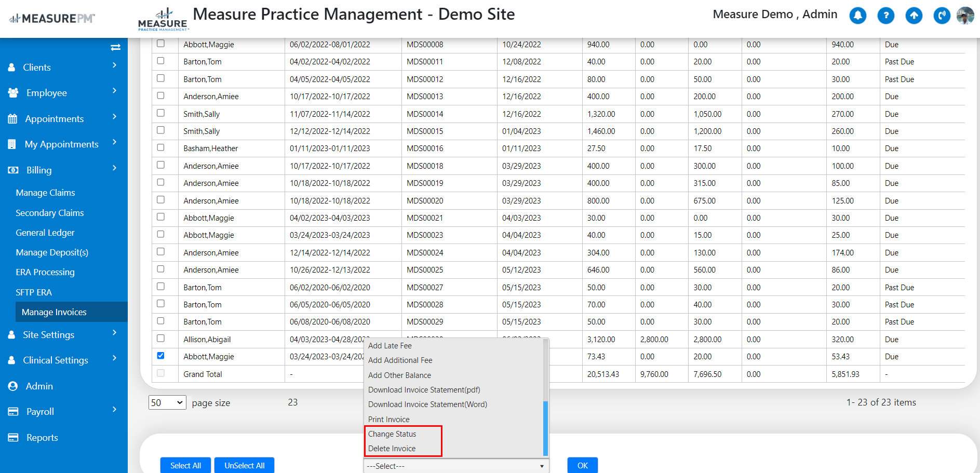The height and width of the screenshot is (473, 980).
Task: Click the Admin user circle icon
Action: 13,386
